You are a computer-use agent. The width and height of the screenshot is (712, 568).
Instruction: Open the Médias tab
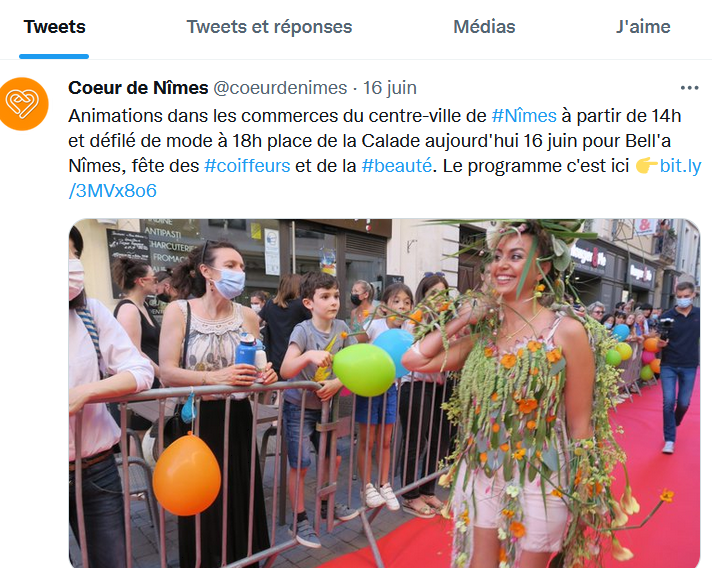tap(484, 27)
